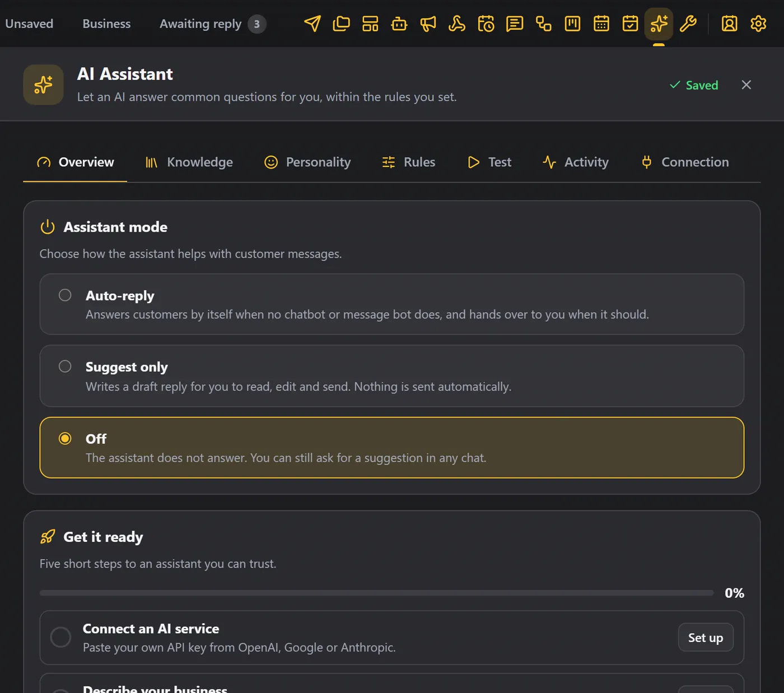This screenshot has height=693, width=784.
Task: Click the Get it ready heading
Action: [103, 537]
